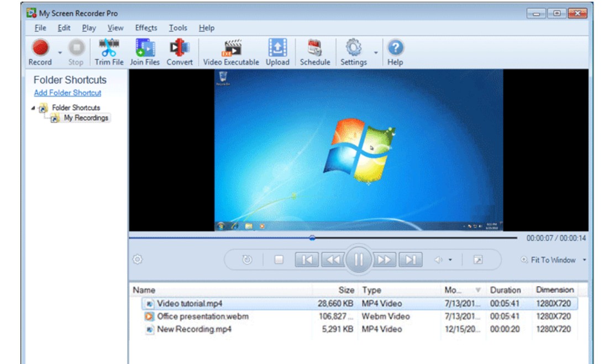The height and width of the screenshot is (364, 614).
Task: Sort by the Modified date column
Action: click(463, 290)
